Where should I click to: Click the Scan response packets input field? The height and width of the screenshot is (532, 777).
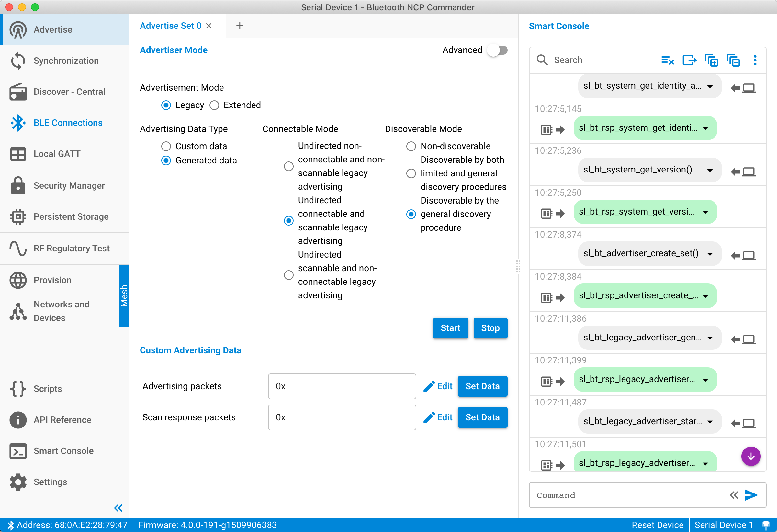pyautogui.click(x=342, y=417)
